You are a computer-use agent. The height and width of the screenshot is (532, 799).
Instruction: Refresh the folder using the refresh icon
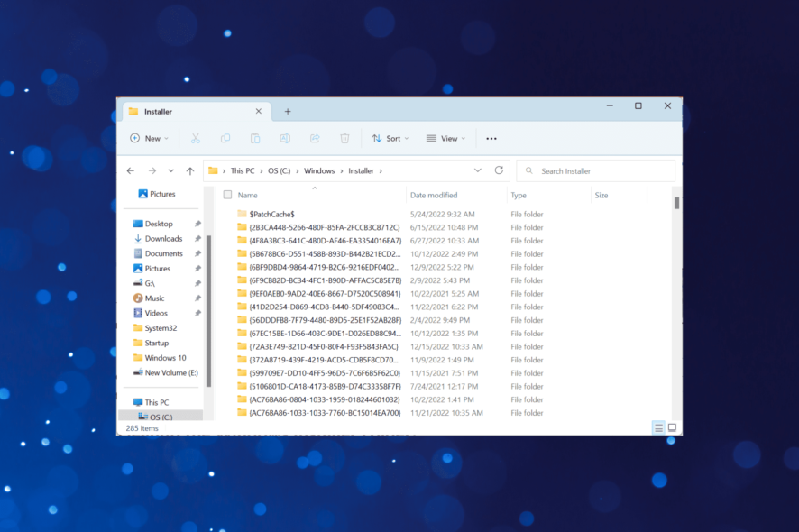(499, 170)
